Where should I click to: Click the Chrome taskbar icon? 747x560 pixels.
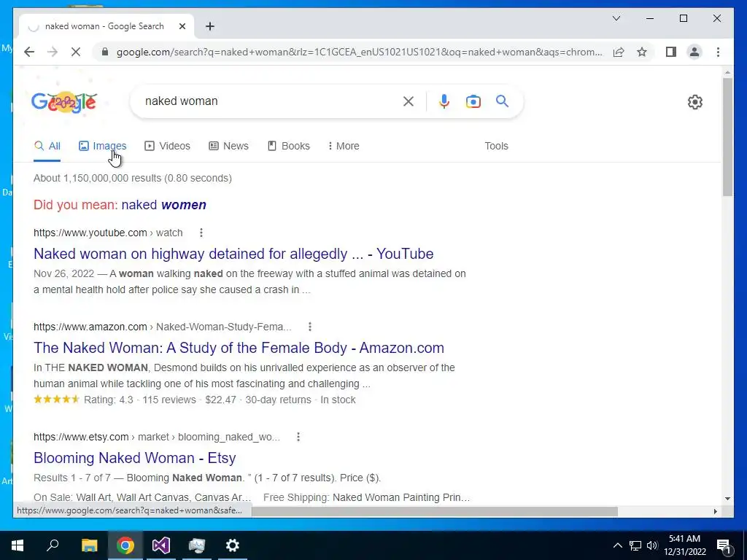125,545
